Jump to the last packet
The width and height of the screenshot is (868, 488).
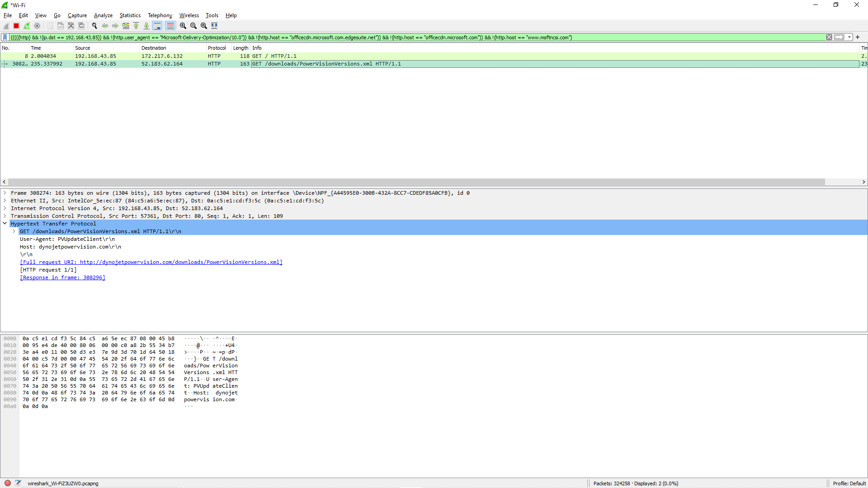pos(146,26)
